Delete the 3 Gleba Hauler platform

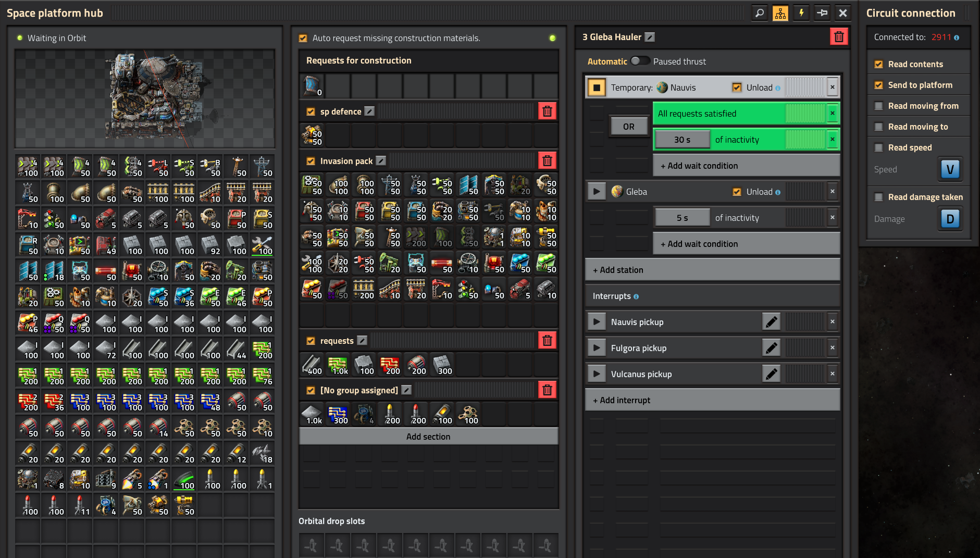(x=839, y=36)
